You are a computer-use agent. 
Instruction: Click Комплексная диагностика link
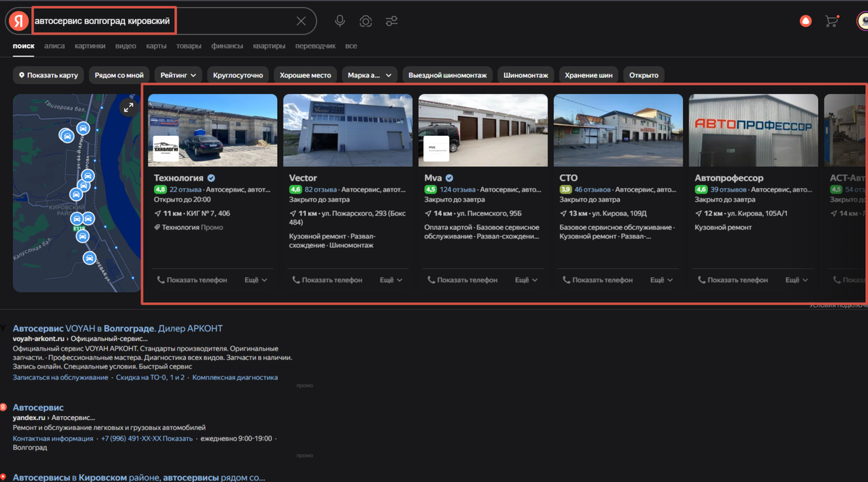tap(235, 377)
